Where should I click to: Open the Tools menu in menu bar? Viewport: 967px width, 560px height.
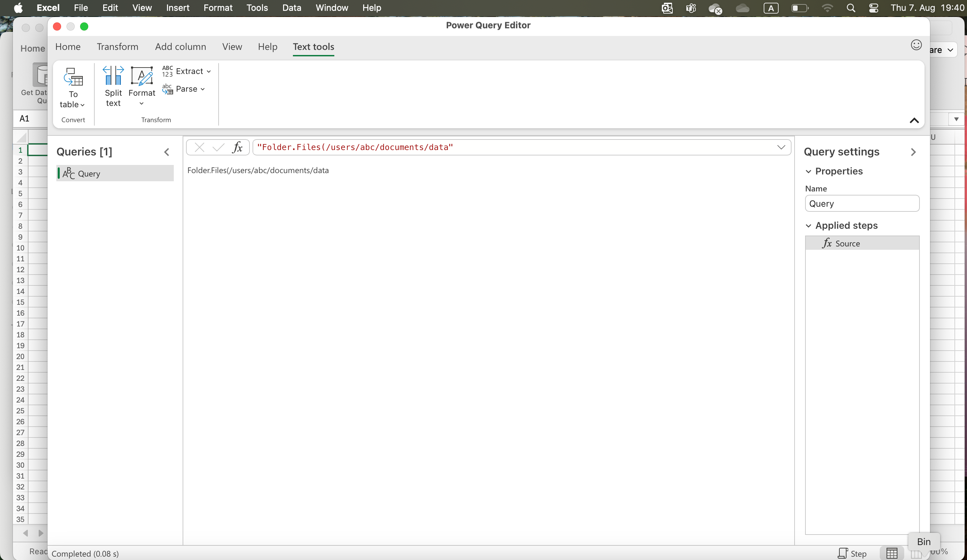tap(257, 8)
